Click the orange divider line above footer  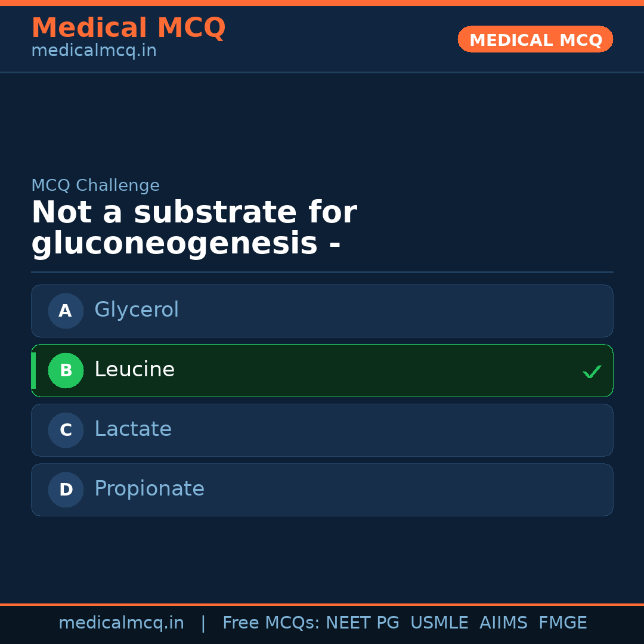point(322,603)
